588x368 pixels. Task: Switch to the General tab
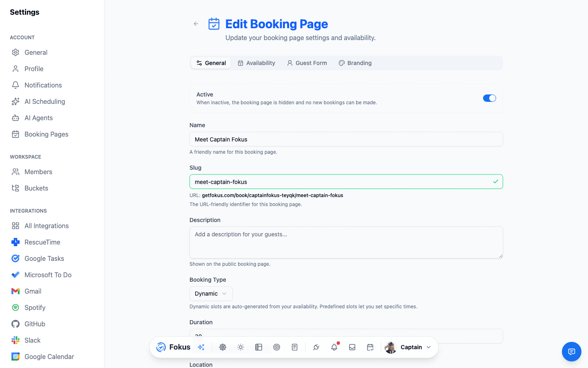click(211, 63)
